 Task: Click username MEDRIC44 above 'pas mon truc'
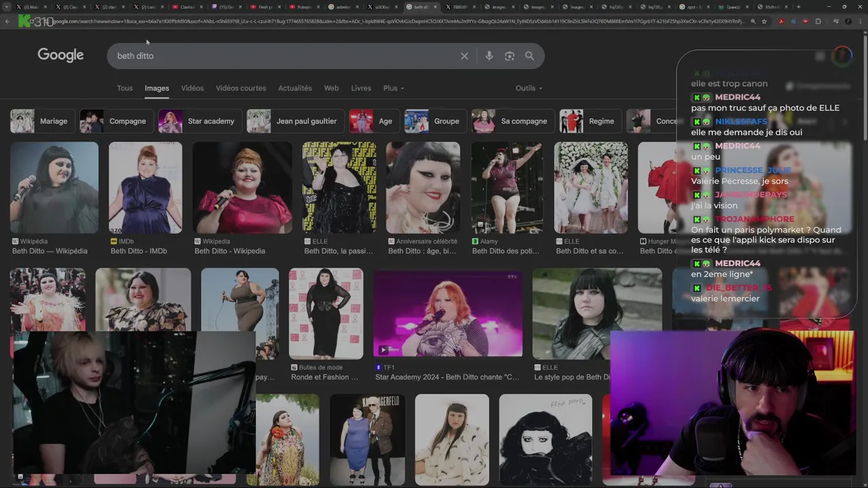(737, 98)
